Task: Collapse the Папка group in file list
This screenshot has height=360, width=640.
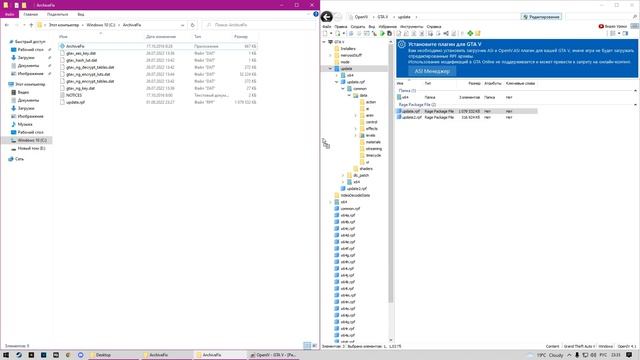Action: pos(635,91)
